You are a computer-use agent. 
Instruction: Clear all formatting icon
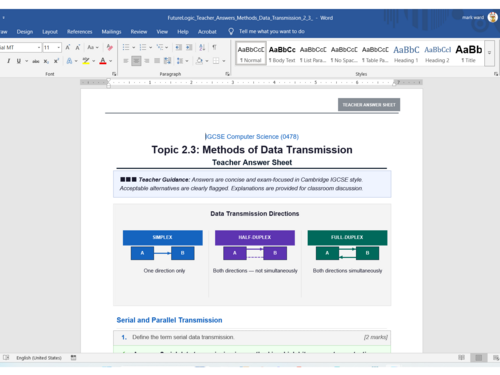[109, 48]
